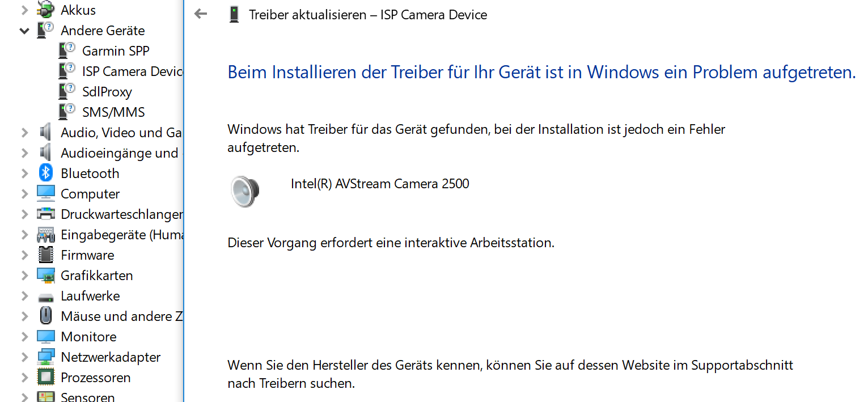Select the ISP Camera Device entry
This screenshot has width=868, height=402.
(132, 71)
